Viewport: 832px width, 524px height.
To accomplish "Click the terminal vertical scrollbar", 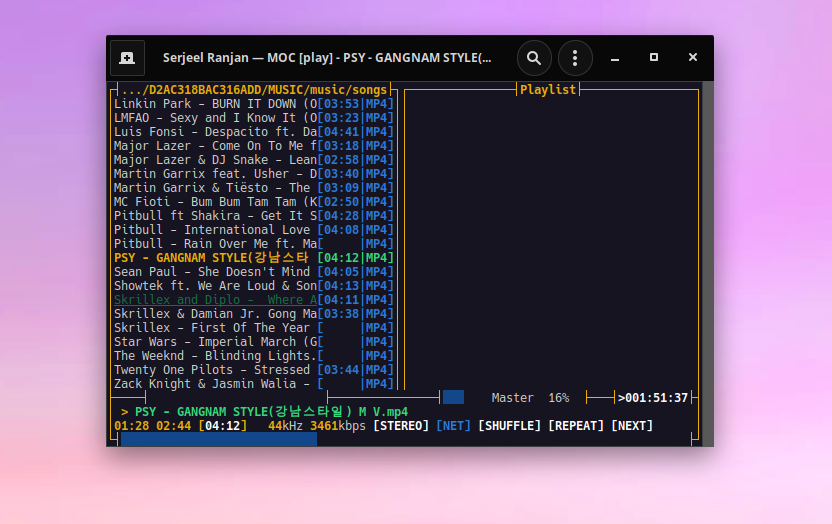I will tap(708, 264).
